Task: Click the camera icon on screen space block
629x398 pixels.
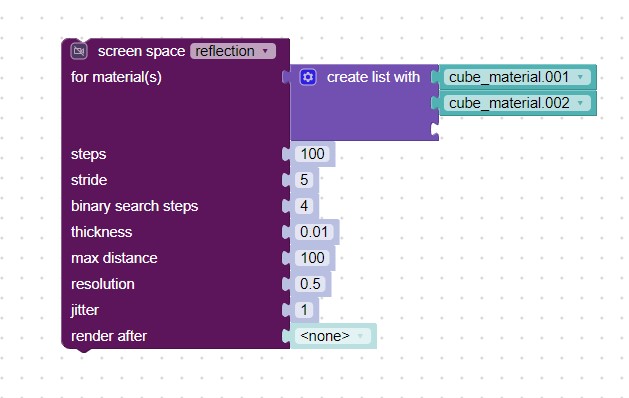Action: 79,51
